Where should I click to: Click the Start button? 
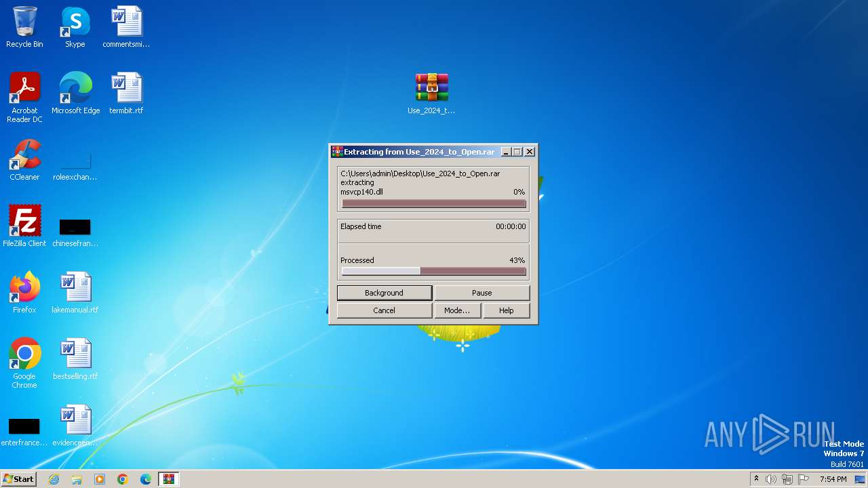[18, 479]
